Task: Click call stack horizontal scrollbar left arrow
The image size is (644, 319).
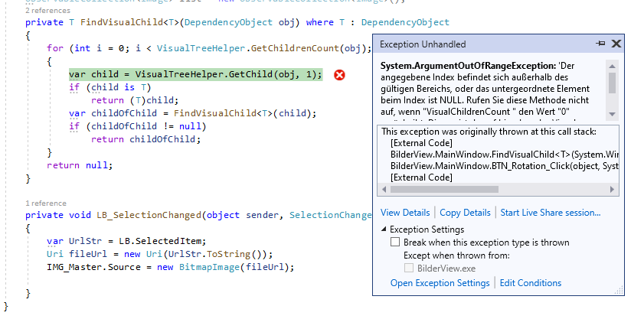Action: pos(384,189)
